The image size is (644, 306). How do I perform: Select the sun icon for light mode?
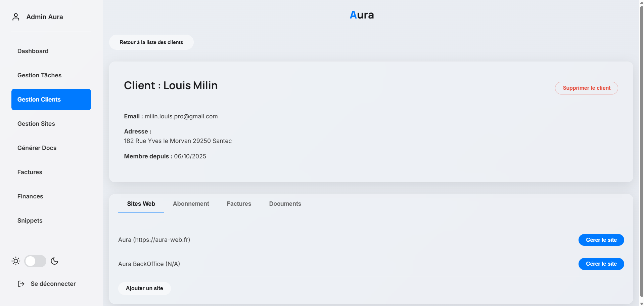tap(15, 261)
